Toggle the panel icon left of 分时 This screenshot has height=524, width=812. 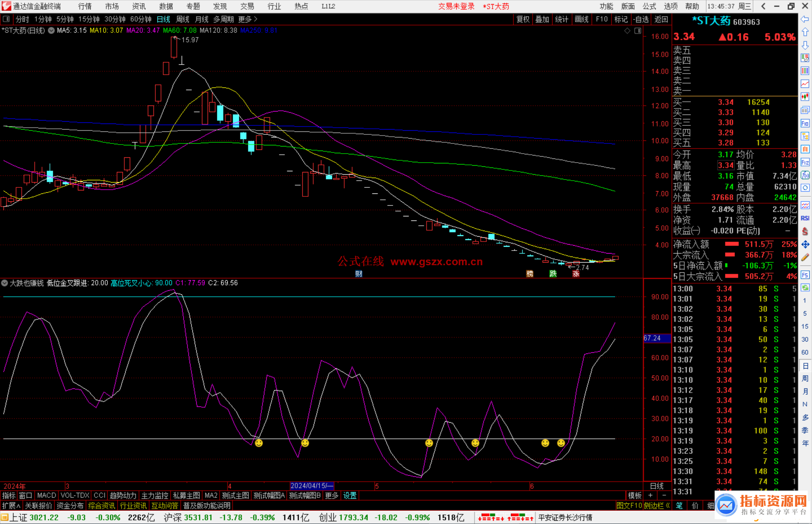6,19
